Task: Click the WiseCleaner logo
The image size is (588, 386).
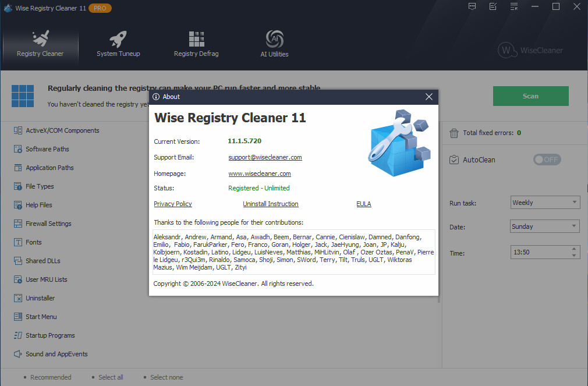Action: [530, 50]
